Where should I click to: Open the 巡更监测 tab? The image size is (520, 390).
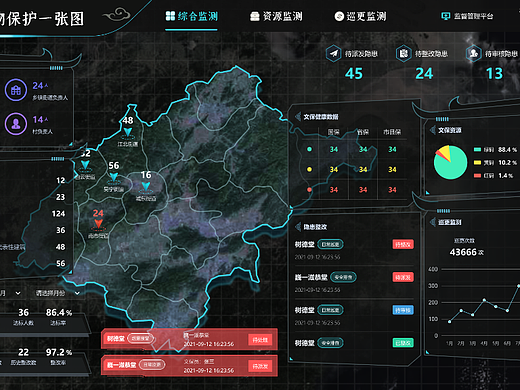360,16
